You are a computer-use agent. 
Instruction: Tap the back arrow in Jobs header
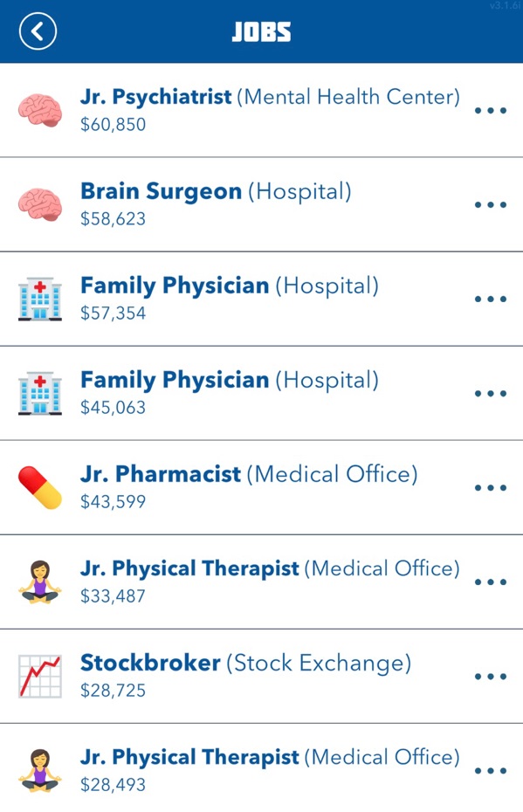tap(38, 31)
